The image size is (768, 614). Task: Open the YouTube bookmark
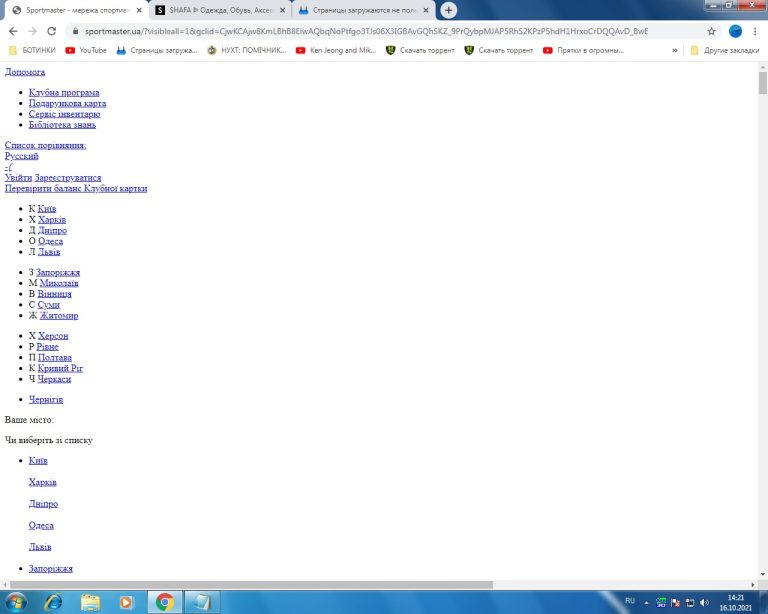86,50
